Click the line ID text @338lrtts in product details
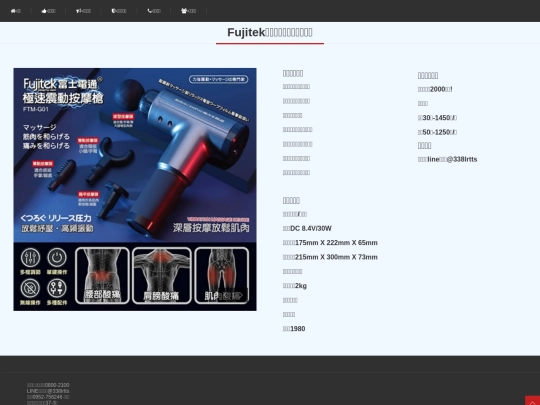Screen dimensions: 540x405 click(447, 159)
